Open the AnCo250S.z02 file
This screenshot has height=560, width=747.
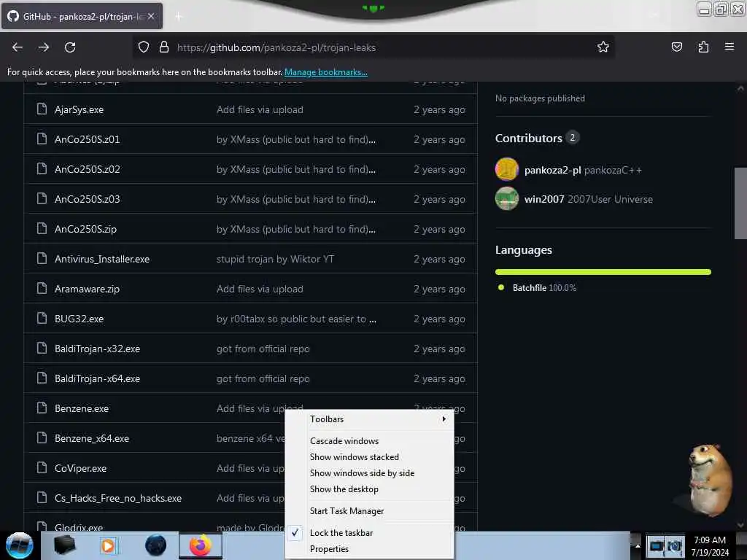click(x=88, y=169)
